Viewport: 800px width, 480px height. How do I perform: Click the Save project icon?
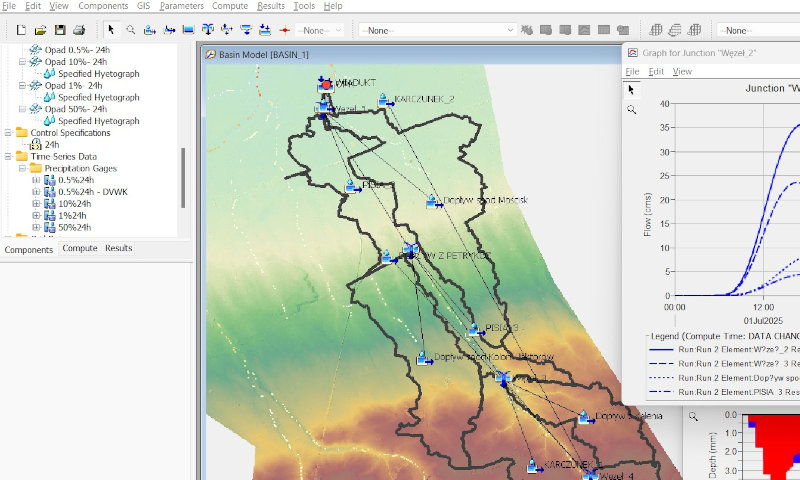60,30
